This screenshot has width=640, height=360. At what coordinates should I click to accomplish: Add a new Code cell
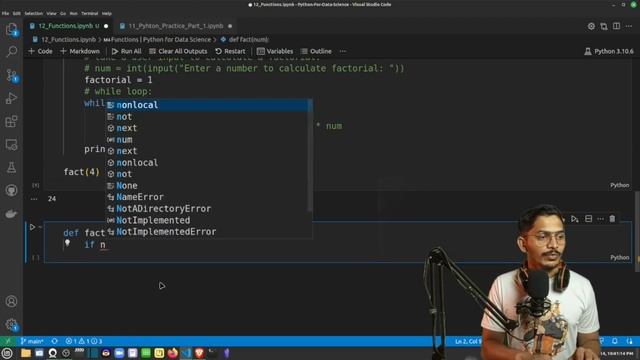40,51
